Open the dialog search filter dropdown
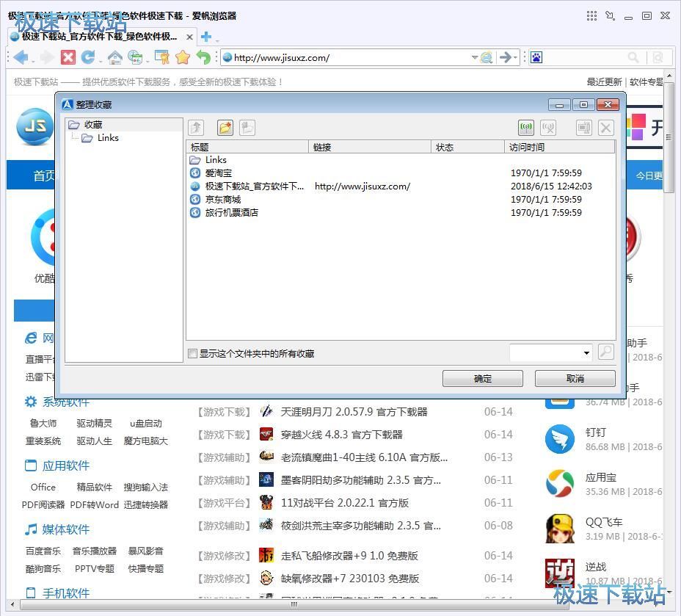 pyautogui.click(x=586, y=352)
